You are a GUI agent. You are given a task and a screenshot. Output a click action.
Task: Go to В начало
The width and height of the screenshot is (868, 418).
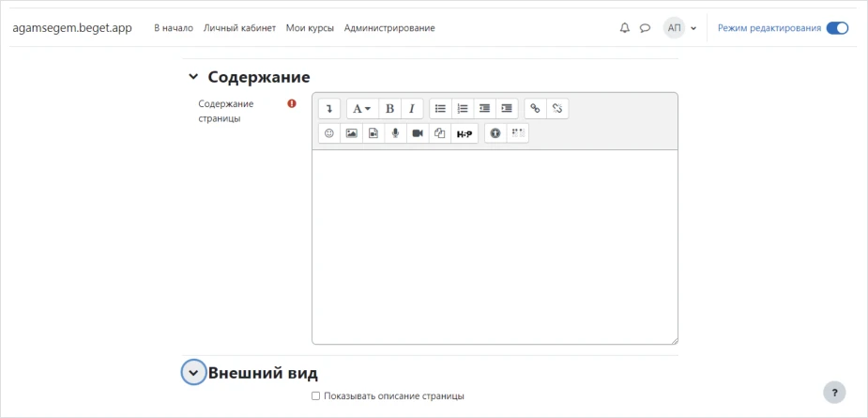pyautogui.click(x=174, y=28)
